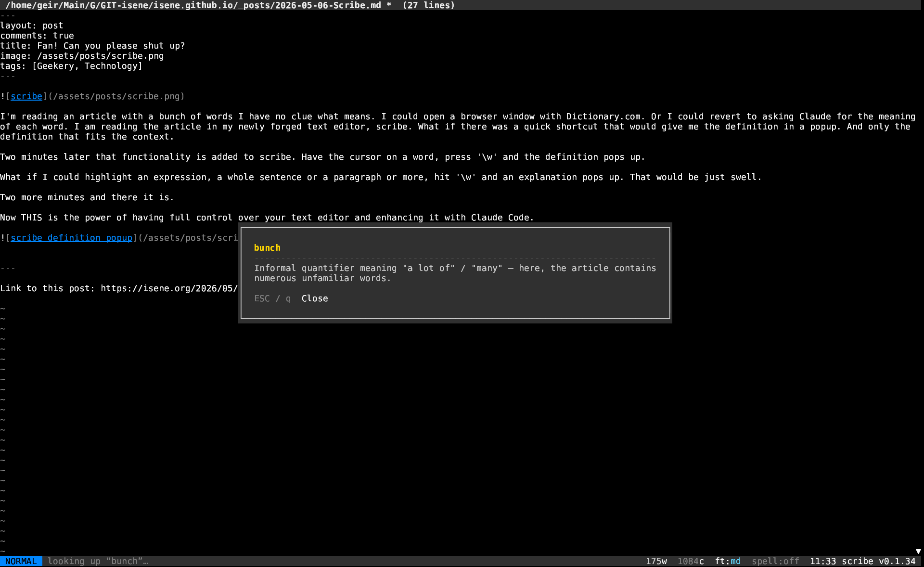Click the '(/assets/posts/scribe.png)' path after scribe link
This screenshot has height=567, width=924.
pos(116,96)
